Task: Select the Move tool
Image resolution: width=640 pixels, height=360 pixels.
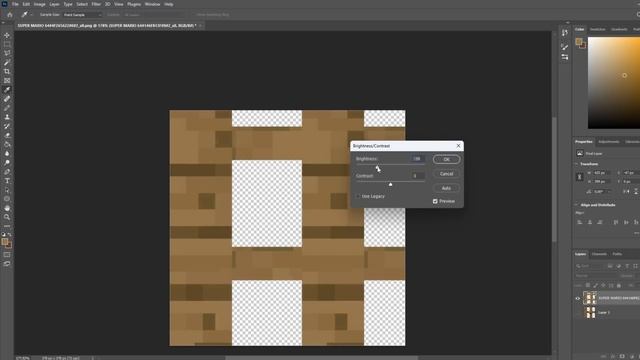Action: point(7,35)
